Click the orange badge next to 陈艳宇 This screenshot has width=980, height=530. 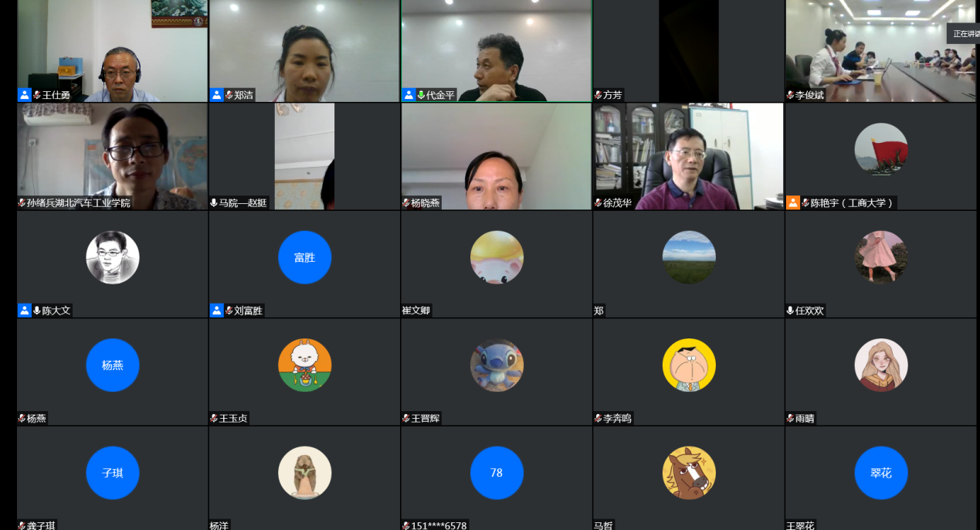pos(792,202)
